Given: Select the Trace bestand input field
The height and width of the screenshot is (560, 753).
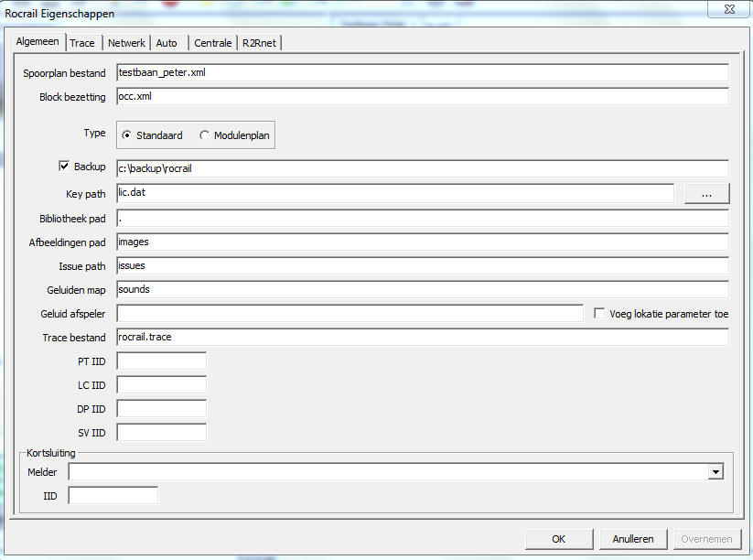Looking at the screenshot, I should pos(421,338).
